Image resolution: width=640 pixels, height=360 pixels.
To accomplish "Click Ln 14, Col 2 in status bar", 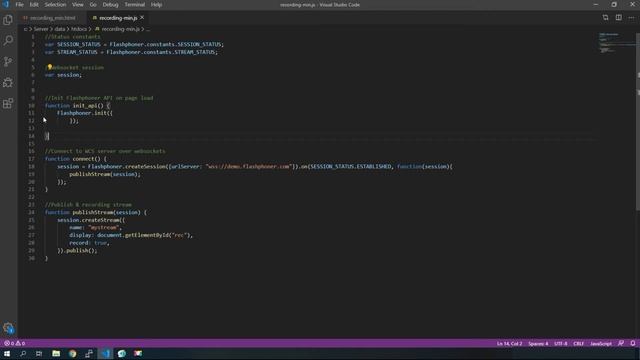I will [509, 343].
